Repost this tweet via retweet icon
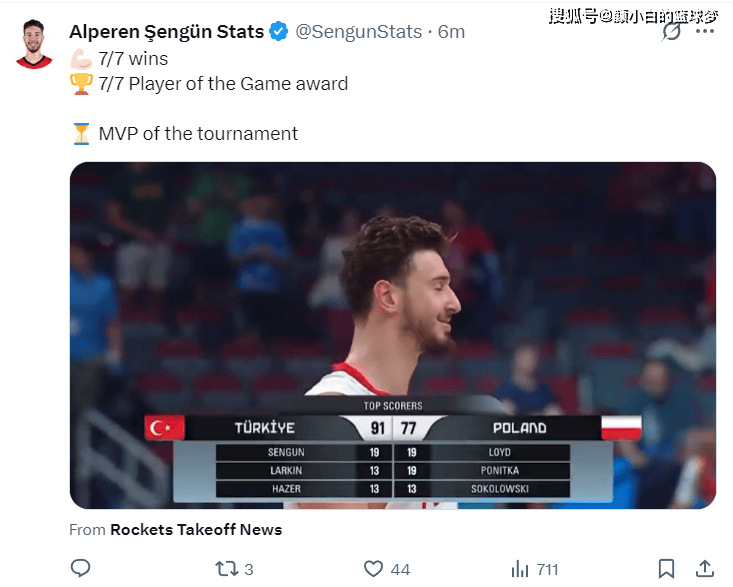733x587 pixels. [226, 569]
